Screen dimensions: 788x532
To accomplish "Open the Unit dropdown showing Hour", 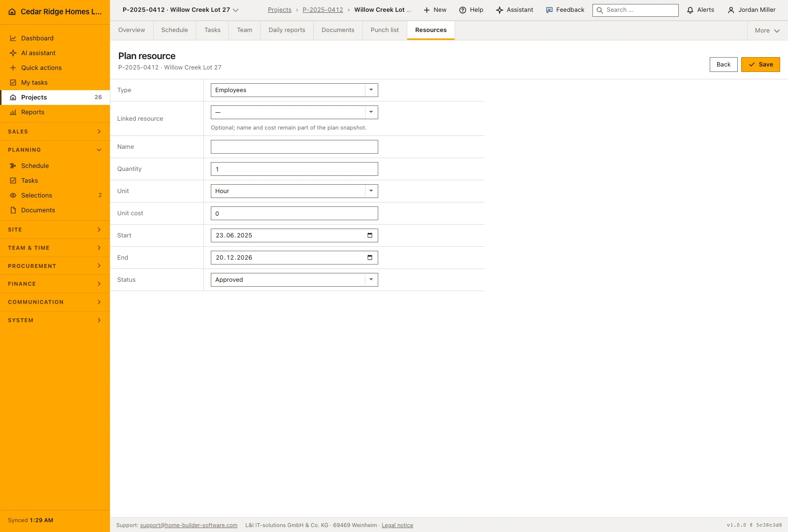I will (x=295, y=191).
